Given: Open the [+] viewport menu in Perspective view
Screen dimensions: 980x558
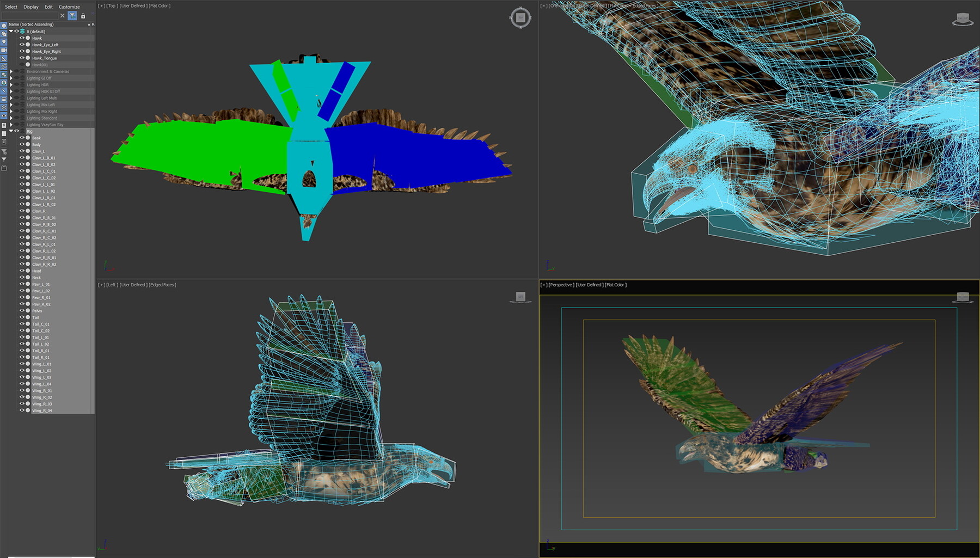Looking at the screenshot, I should 543,284.
